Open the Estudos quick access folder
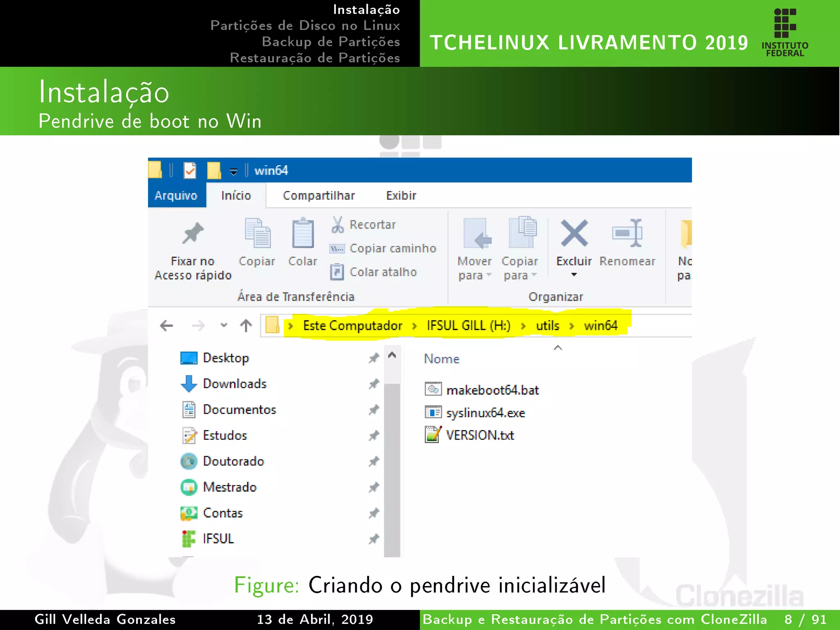This screenshot has height=630, width=840. pyautogui.click(x=225, y=436)
